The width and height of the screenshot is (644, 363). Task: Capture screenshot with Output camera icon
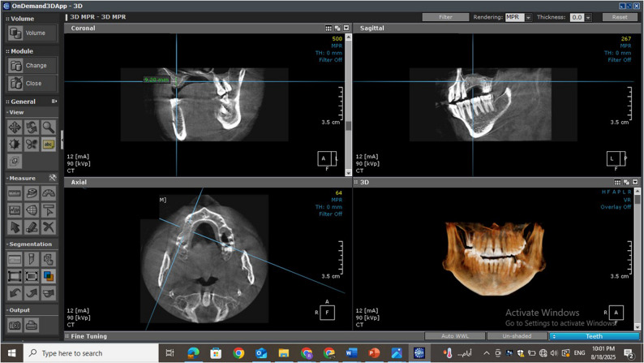click(15, 325)
